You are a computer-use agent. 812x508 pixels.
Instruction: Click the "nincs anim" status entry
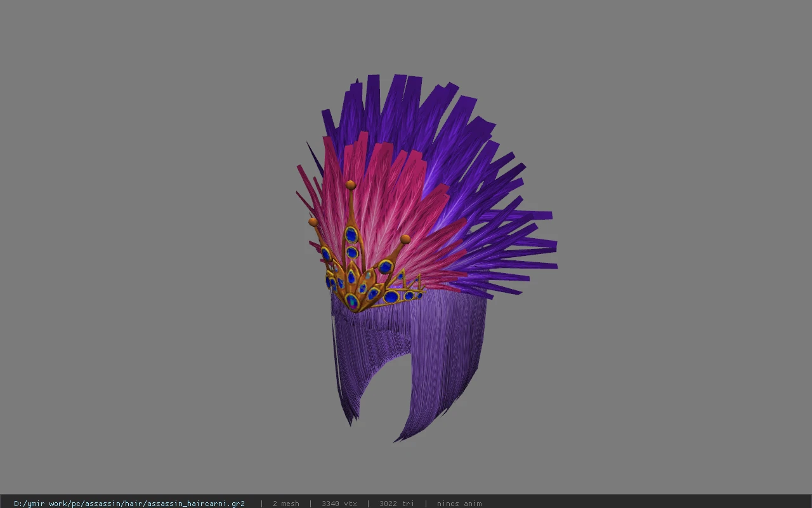coord(459,504)
